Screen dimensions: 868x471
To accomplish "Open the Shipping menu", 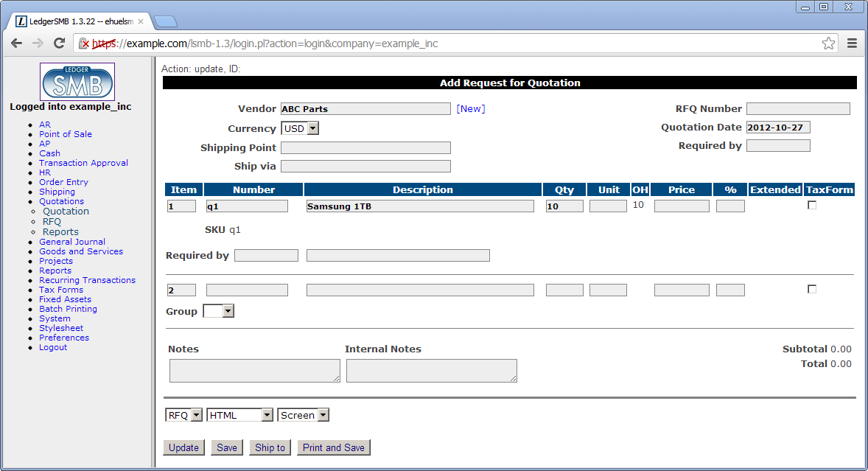I will coord(57,192).
